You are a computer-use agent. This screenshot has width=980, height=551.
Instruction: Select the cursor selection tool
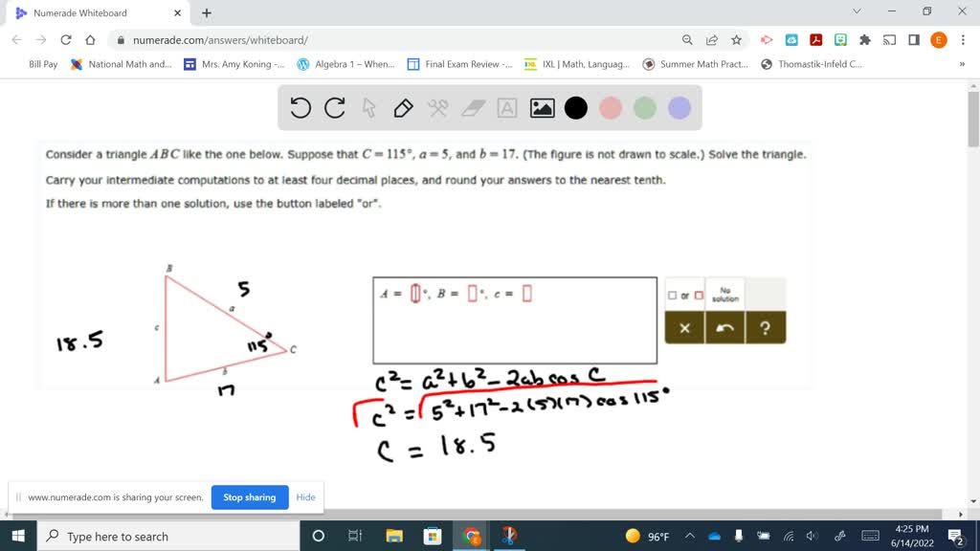point(368,108)
